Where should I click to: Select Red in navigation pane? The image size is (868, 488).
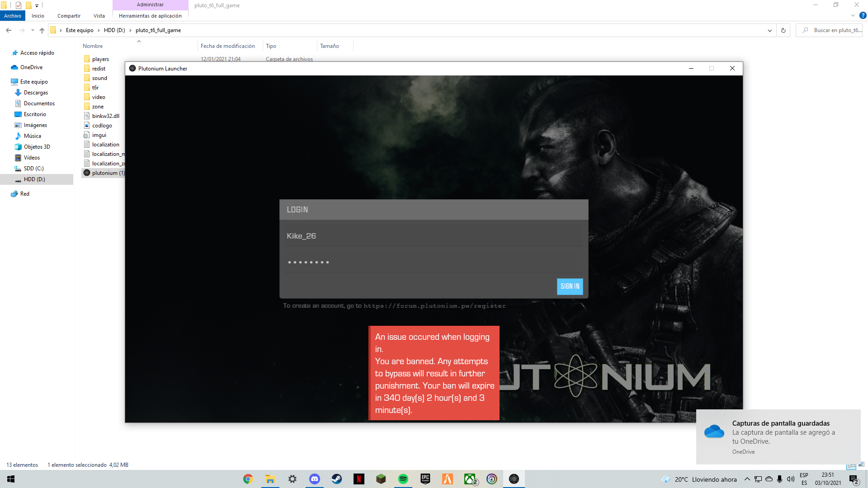pos(24,194)
